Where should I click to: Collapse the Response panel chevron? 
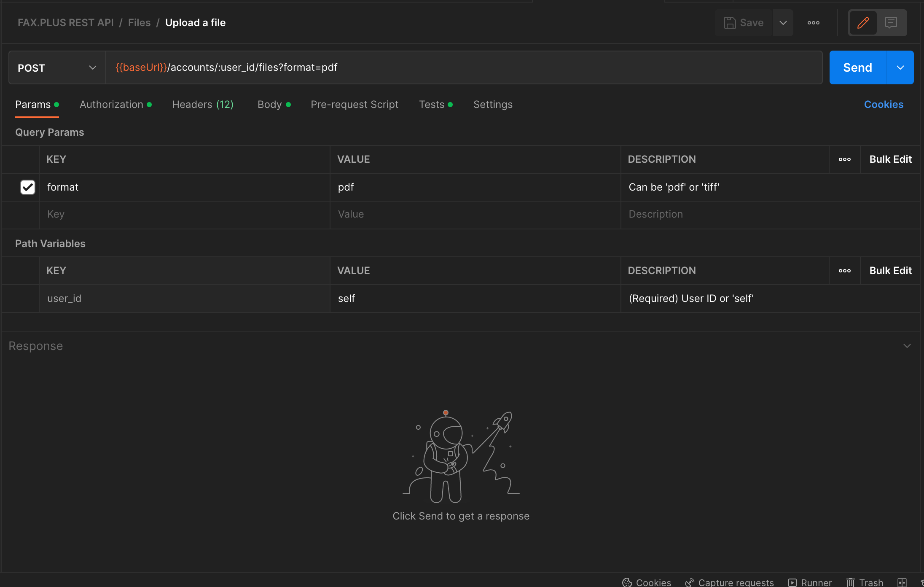point(907,346)
